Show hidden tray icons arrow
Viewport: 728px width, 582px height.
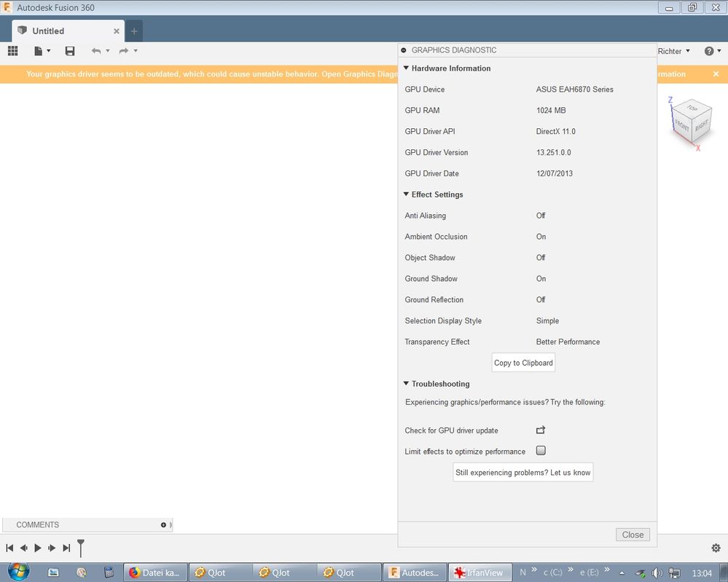tap(622, 573)
